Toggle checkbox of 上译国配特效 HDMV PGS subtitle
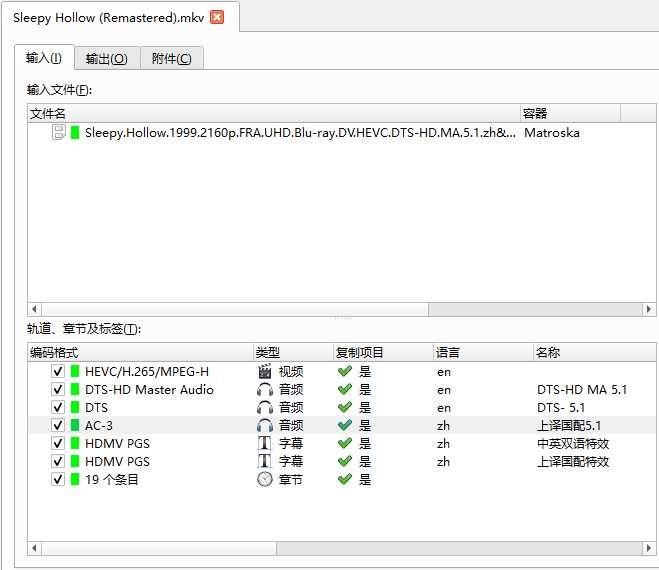The height and width of the screenshot is (570, 659). [x=58, y=461]
